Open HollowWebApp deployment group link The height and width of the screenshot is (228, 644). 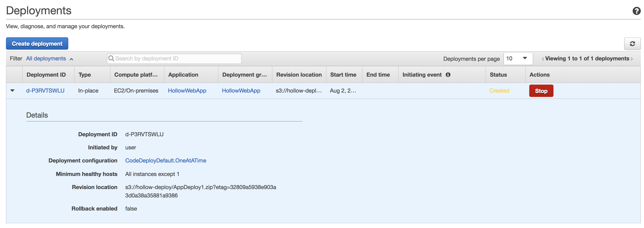click(x=241, y=91)
